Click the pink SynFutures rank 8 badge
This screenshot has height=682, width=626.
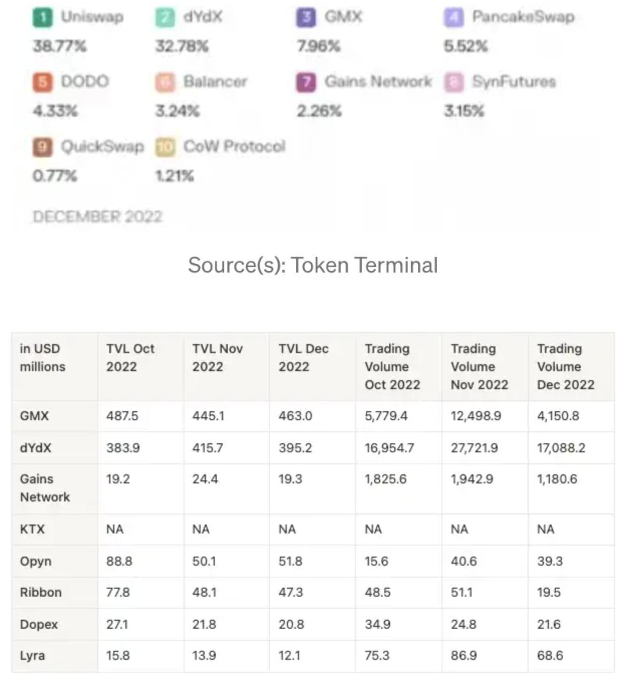[454, 82]
